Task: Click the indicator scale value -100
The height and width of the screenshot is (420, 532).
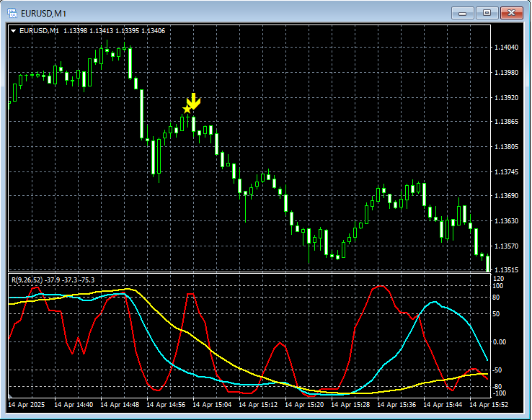Action: 499,393
